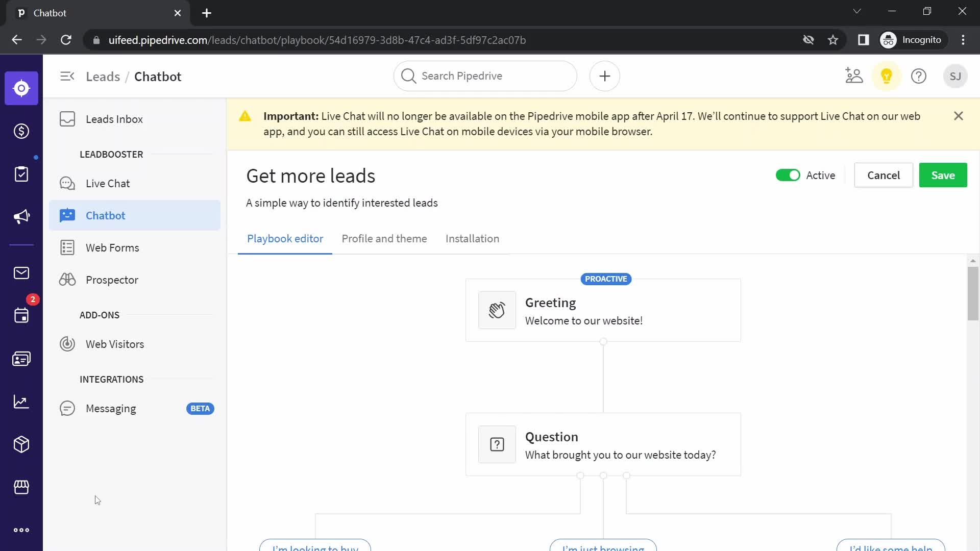Viewport: 980px width, 551px height.
Task: Dismiss the Live Chat warning banner
Action: coord(959,116)
